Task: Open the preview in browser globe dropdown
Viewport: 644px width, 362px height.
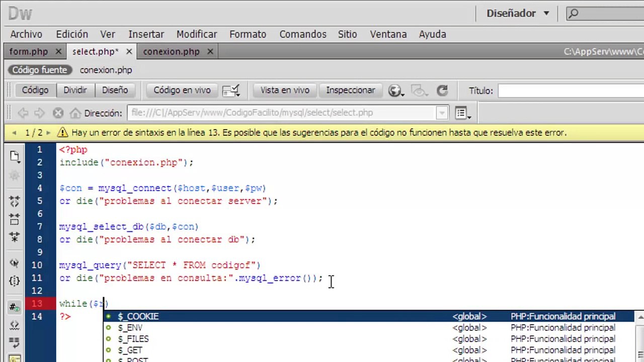Action: pyautogui.click(x=395, y=90)
